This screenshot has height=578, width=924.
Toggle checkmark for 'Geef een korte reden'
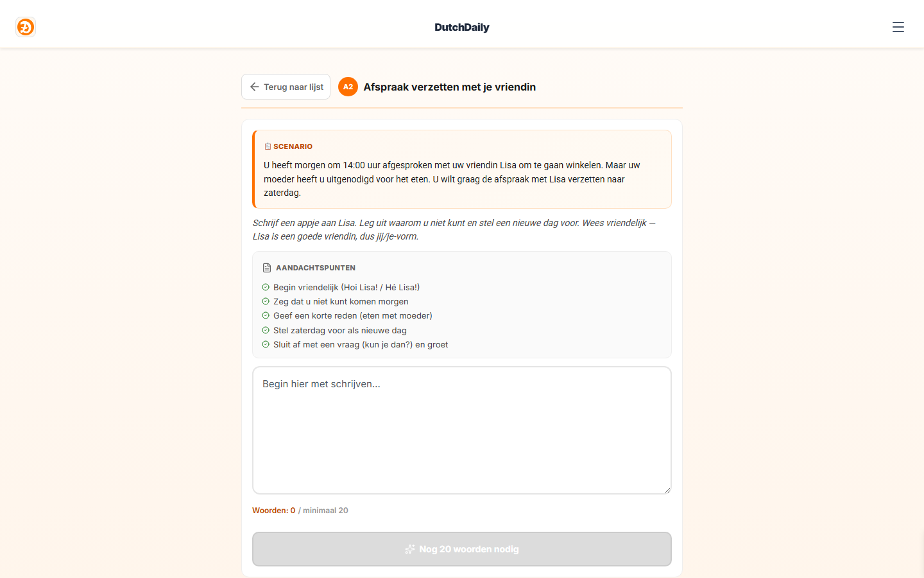[266, 315]
